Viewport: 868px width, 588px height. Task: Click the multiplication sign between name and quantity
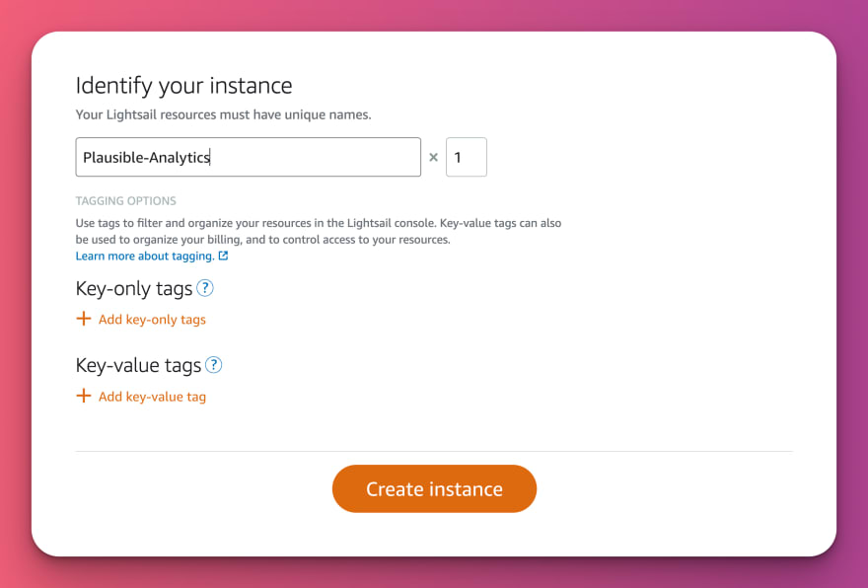[x=433, y=157]
